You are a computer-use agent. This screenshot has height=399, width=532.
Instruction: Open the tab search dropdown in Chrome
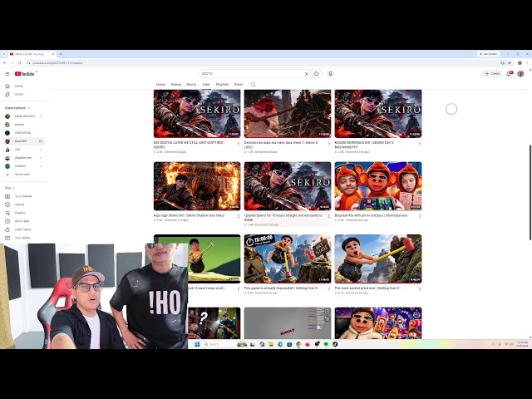(x=3, y=54)
